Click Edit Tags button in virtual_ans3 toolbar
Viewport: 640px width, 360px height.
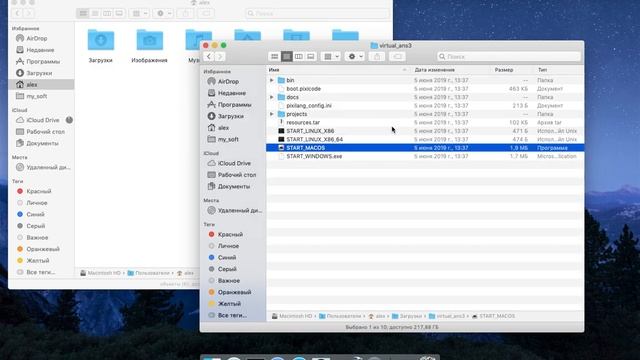(397, 56)
